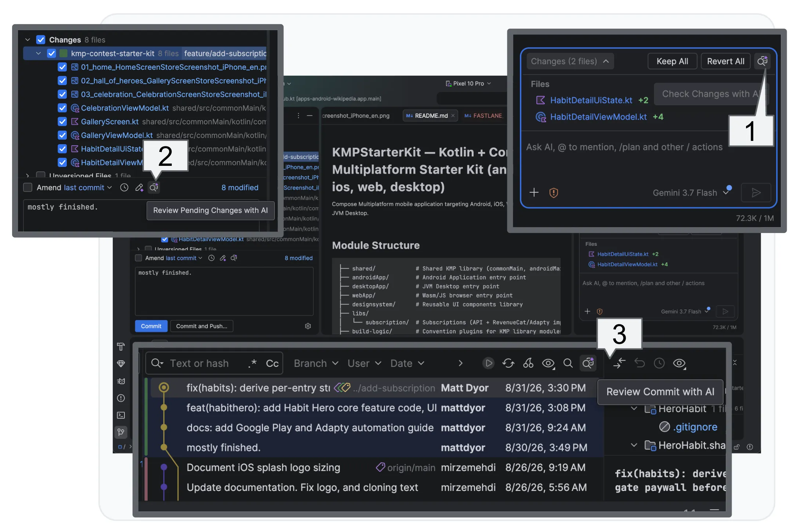Collapse Changes (2 files) expander
Image resolution: width=804 pixels, height=532 pixels.
[570, 61]
